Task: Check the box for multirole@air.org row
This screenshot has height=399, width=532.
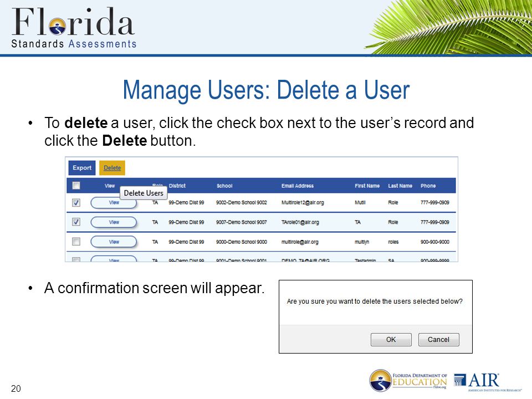Action: coord(76,242)
